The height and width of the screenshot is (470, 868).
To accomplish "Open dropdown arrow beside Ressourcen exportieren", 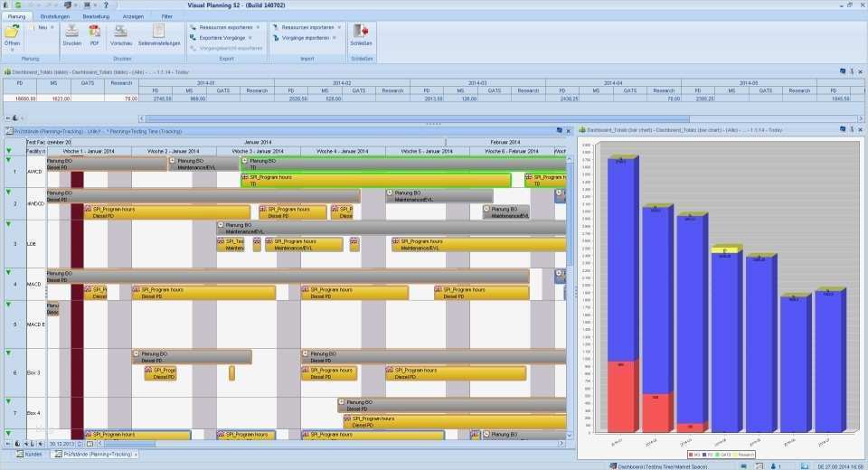I will coord(258,27).
